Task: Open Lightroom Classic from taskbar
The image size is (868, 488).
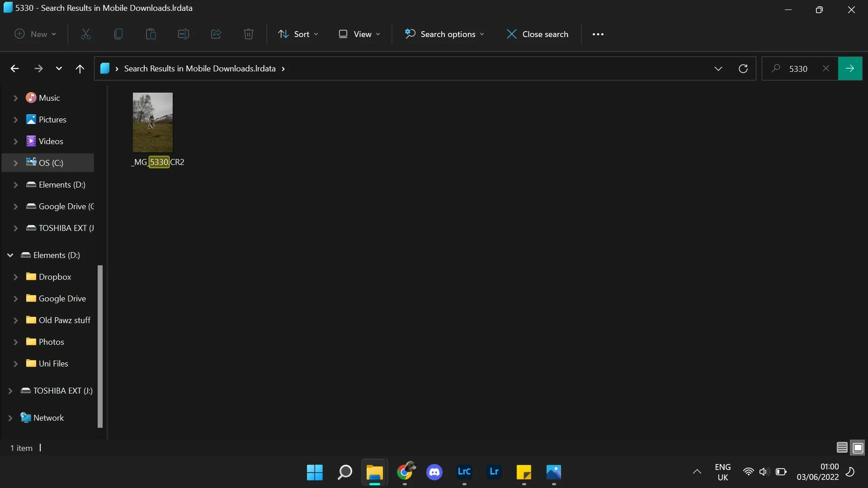Action: (x=464, y=472)
